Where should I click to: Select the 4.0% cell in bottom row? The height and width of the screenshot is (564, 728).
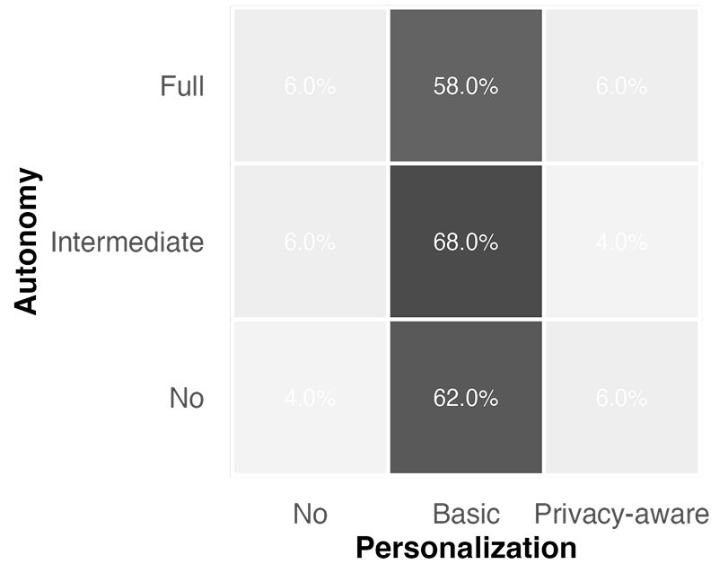(x=310, y=398)
